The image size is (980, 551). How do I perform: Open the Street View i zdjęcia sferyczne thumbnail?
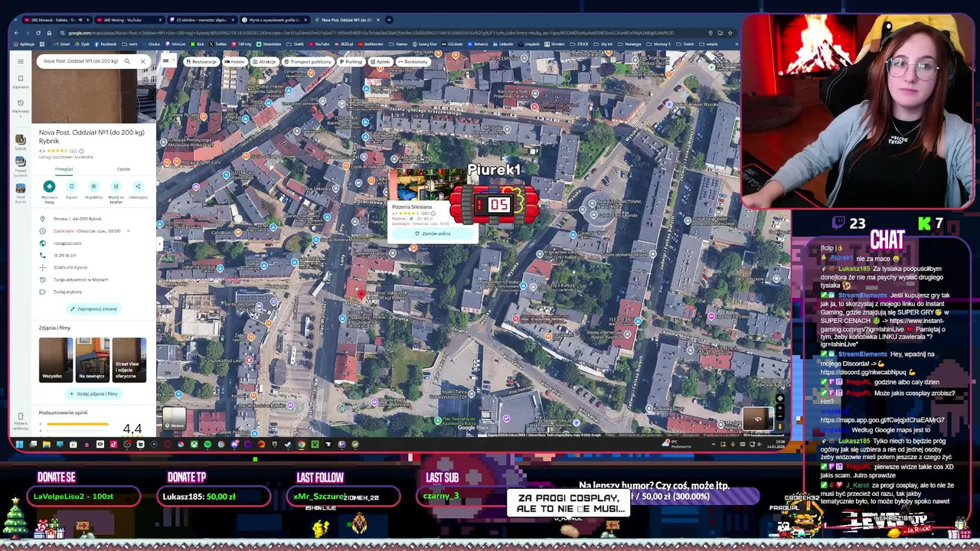pyautogui.click(x=129, y=359)
